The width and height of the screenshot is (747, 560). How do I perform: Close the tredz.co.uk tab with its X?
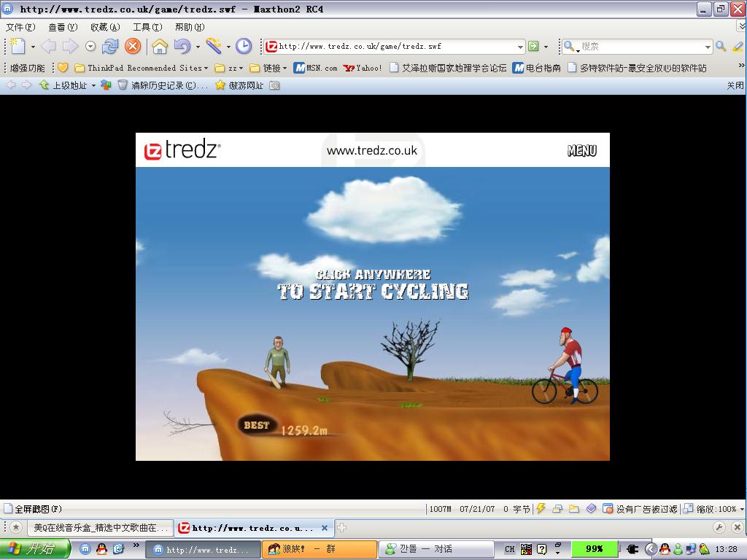pyautogui.click(x=325, y=528)
